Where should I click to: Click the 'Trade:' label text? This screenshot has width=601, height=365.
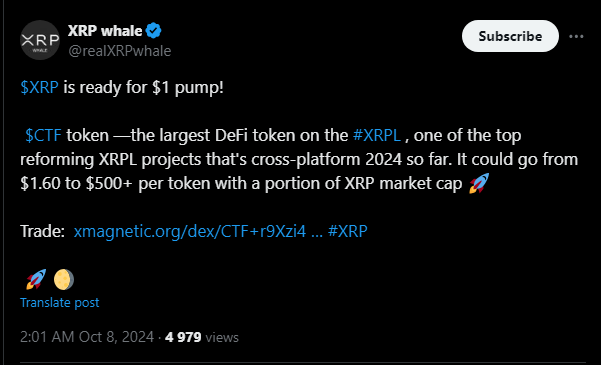(43, 231)
